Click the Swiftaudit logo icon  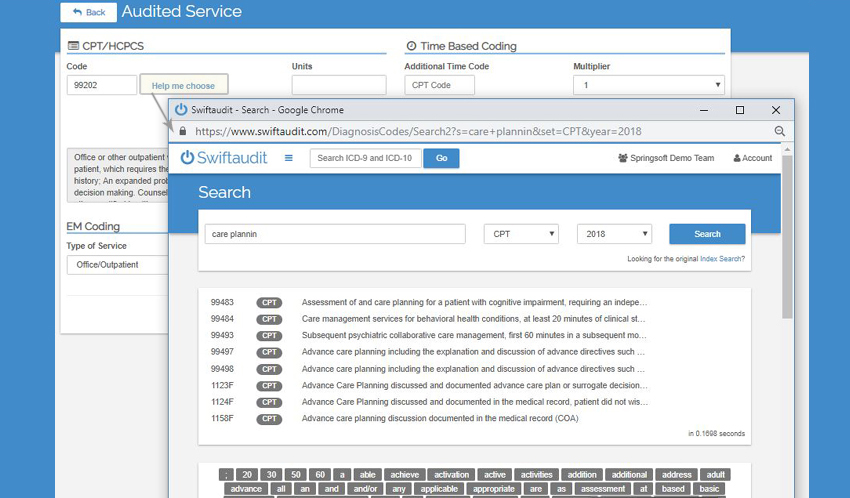[x=187, y=158]
